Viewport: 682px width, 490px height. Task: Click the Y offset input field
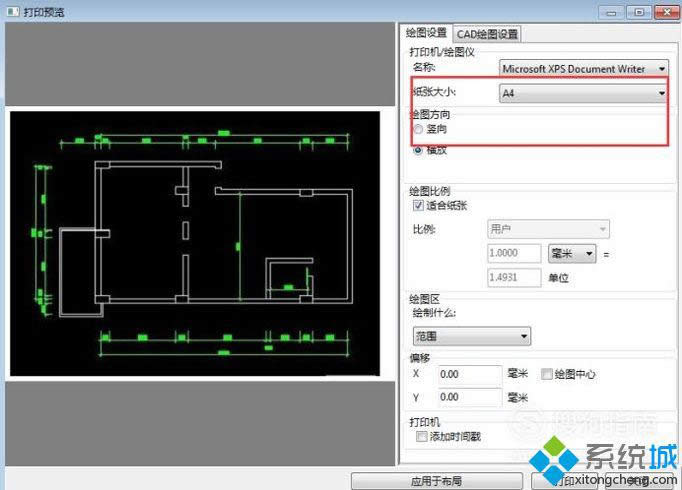coord(470,397)
